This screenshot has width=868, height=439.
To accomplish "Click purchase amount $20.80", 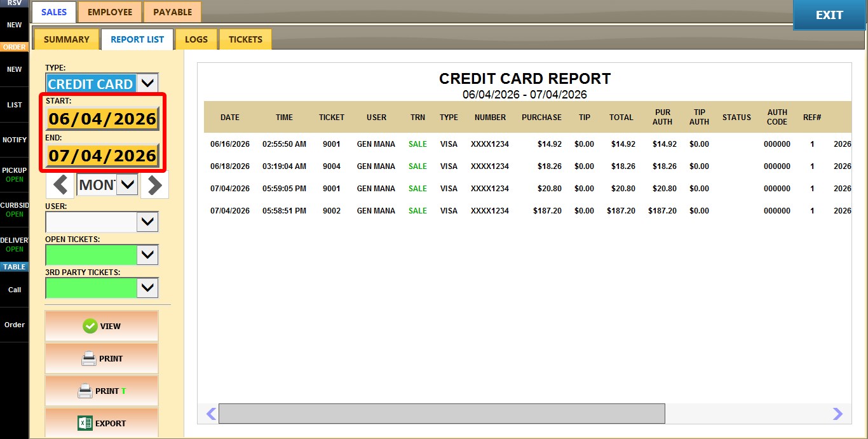I will (549, 189).
